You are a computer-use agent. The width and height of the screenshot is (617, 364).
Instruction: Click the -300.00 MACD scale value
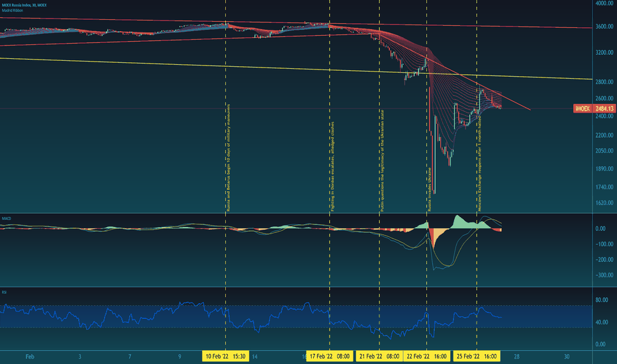604,275
